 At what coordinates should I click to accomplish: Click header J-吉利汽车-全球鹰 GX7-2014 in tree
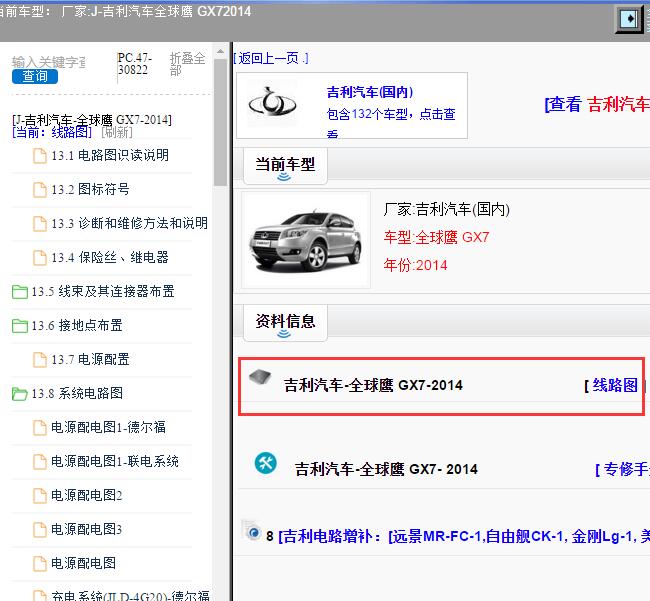pyautogui.click(x=92, y=120)
